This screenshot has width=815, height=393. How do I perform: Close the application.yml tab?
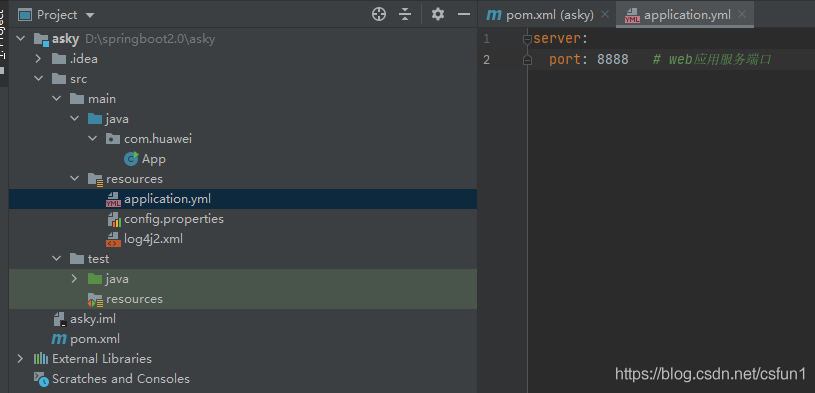(x=742, y=15)
